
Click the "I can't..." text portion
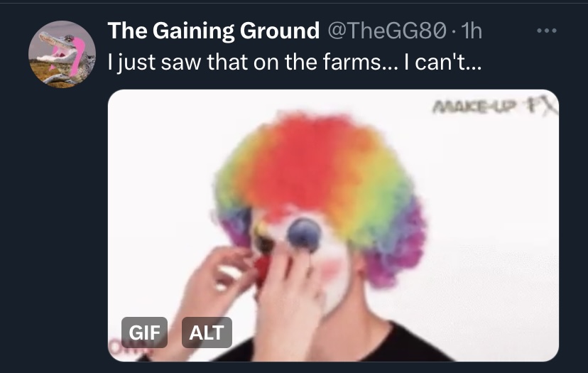click(442, 62)
